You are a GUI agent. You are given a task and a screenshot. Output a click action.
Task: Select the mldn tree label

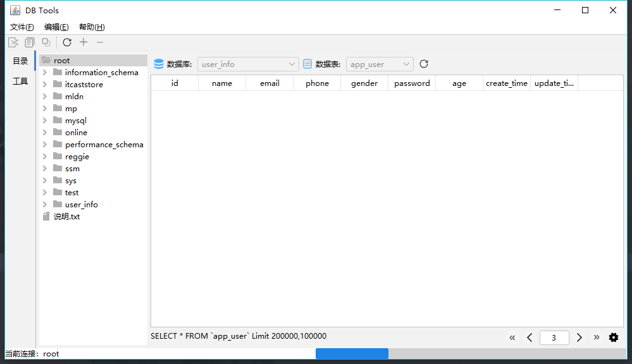(74, 96)
